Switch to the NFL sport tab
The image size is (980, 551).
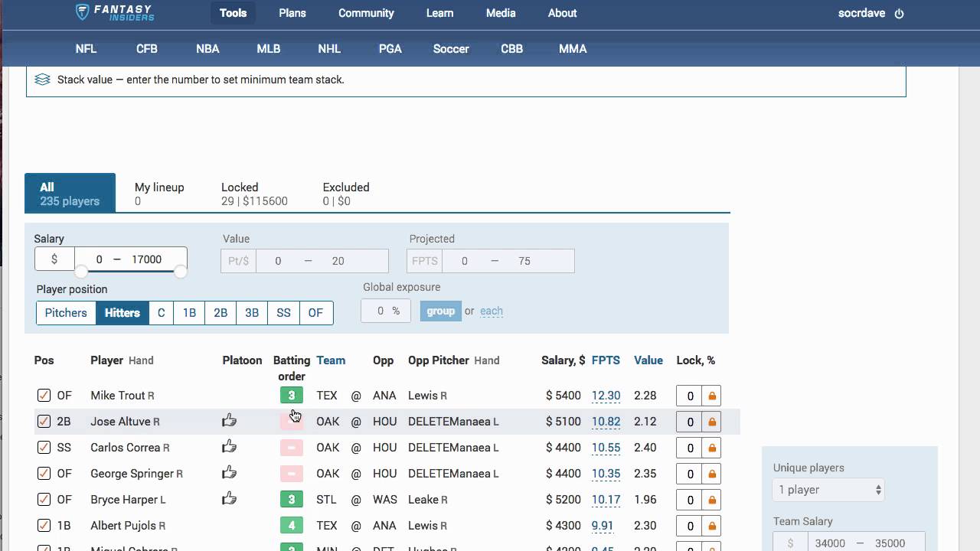(86, 49)
